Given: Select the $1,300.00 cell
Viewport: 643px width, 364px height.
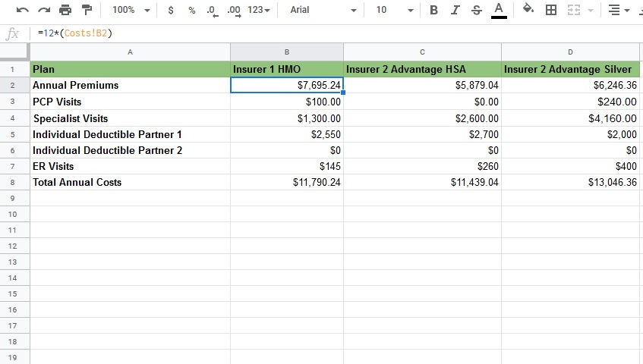Looking at the screenshot, I should 287,118.
